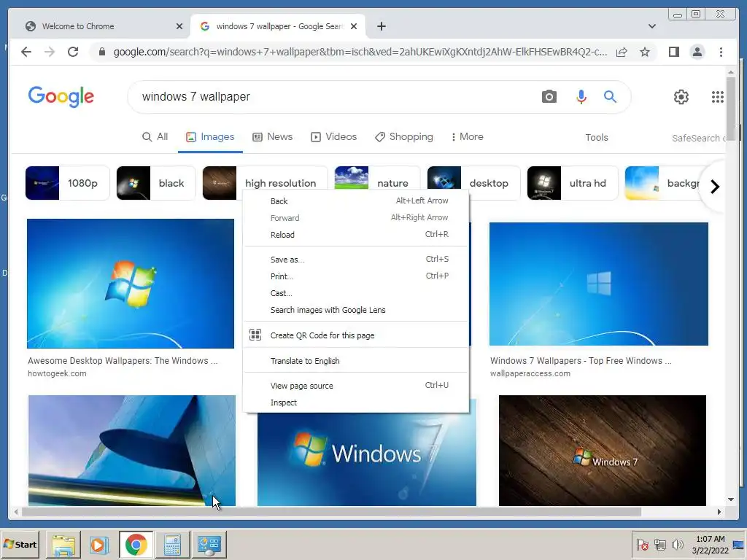Switch to the All results tab

[155, 136]
